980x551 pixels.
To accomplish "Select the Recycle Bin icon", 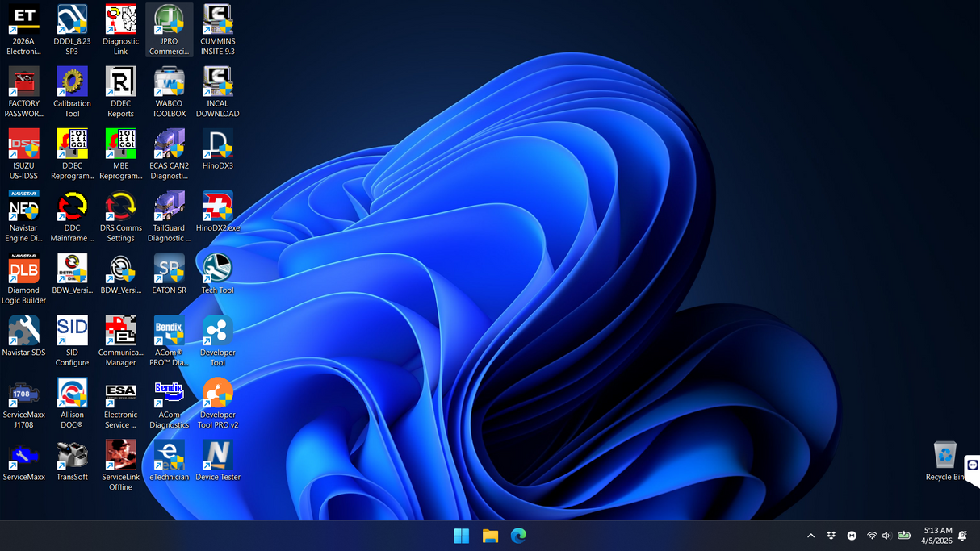I will pos(945,460).
